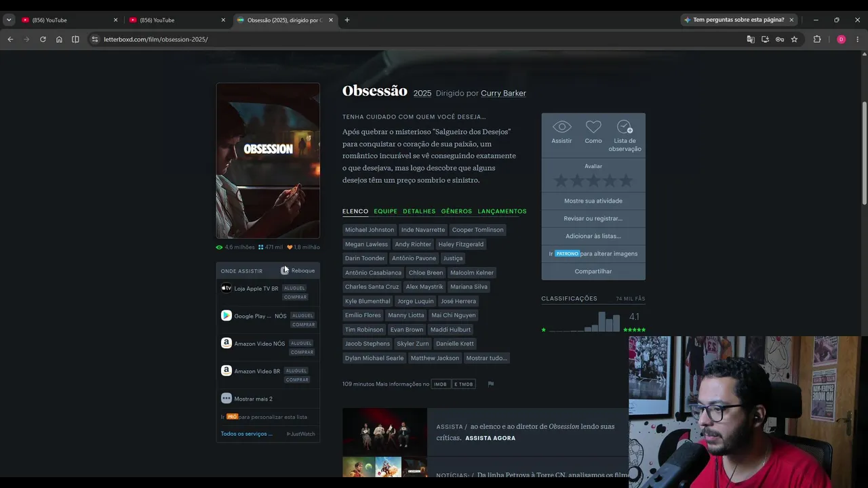Image resolution: width=868 pixels, height=488 pixels.
Task: Switch to the DETALHES tab
Action: 419,211
